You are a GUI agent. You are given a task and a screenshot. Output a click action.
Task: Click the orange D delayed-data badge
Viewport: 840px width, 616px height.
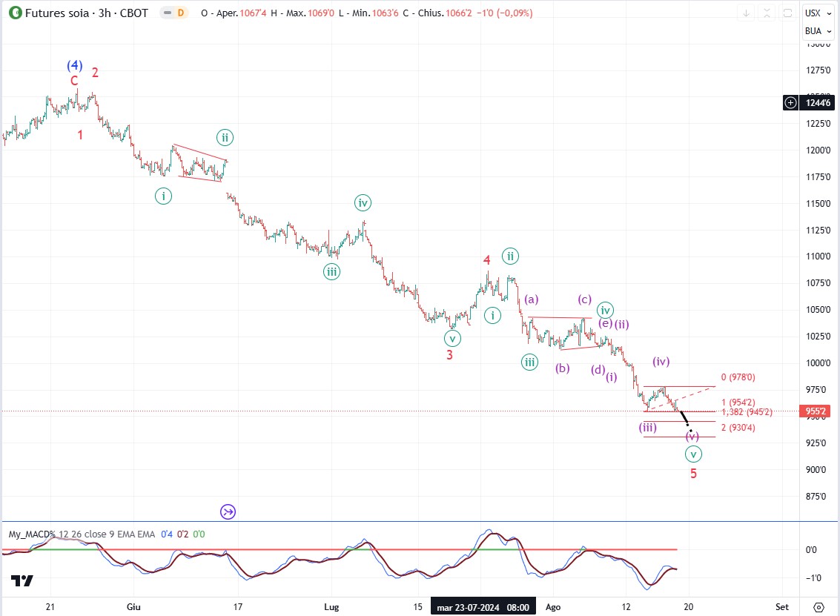[181, 13]
